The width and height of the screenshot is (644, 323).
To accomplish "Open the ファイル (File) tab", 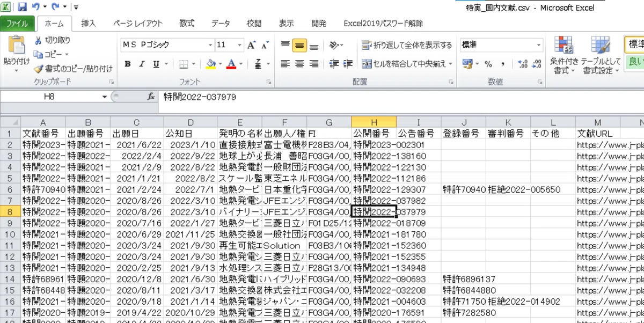I will point(18,24).
